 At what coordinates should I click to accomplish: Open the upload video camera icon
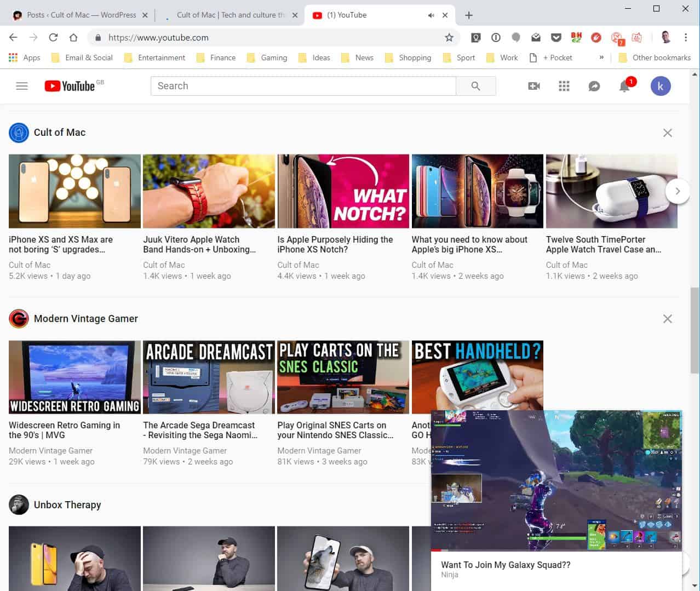tap(533, 86)
